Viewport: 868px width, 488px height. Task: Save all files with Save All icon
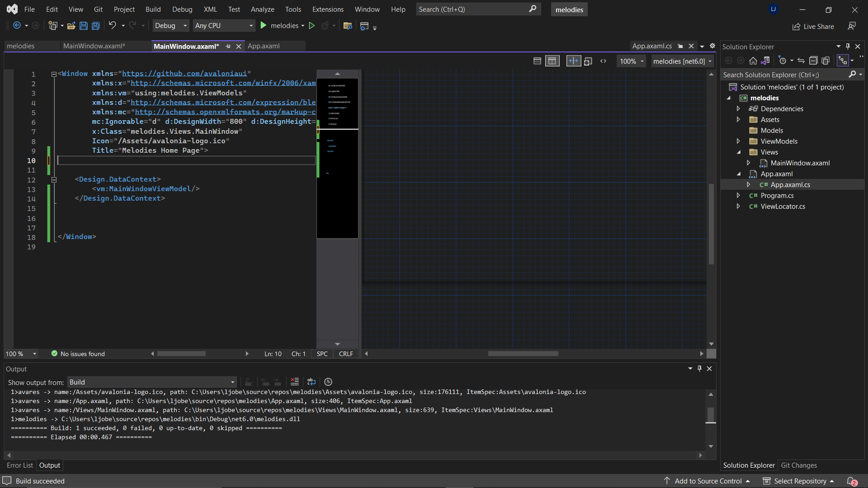pos(95,26)
